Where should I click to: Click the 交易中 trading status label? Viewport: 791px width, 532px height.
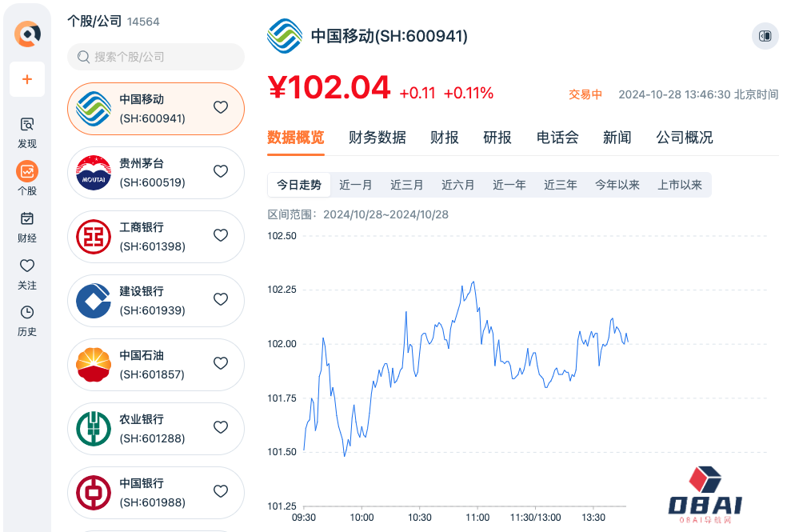point(585,94)
